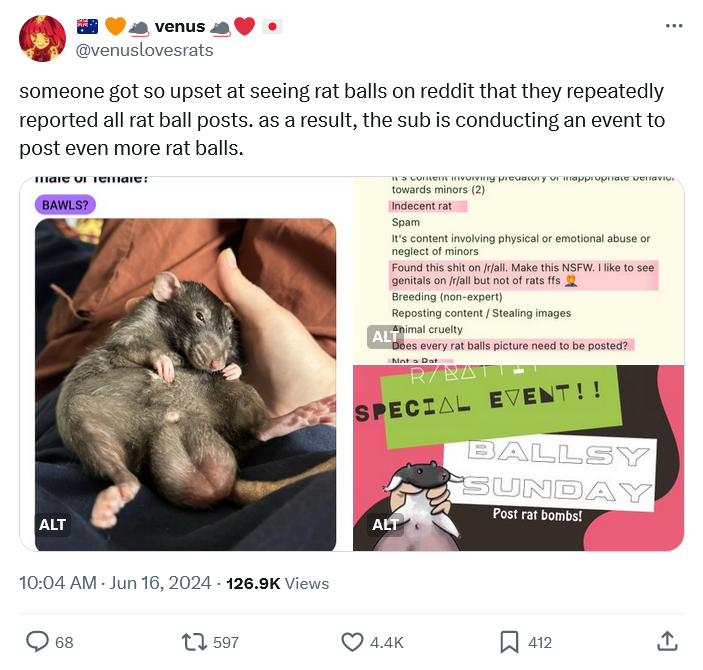Open the share upload icon
This screenshot has width=703, height=670.
(667, 641)
